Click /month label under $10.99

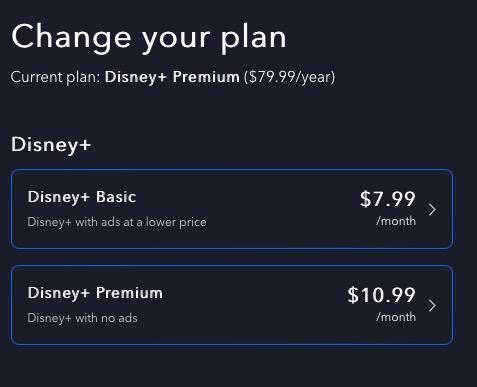coord(396,317)
